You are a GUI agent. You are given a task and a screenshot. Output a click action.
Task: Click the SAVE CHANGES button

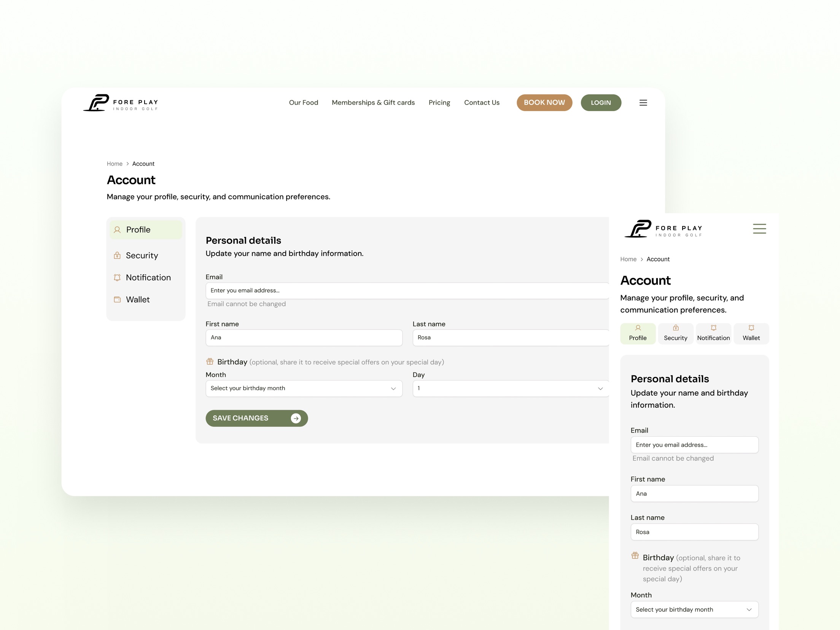tap(257, 418)
